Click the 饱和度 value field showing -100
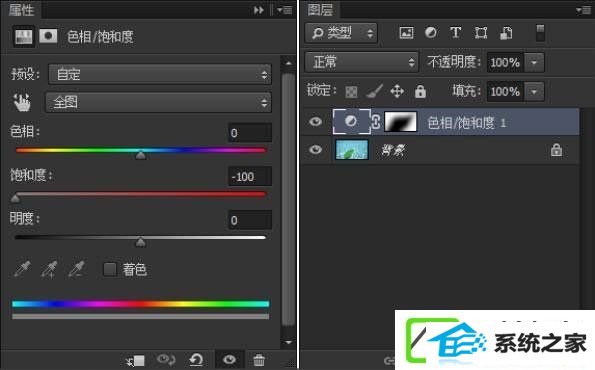595x370 pixels. pos(250,176)
